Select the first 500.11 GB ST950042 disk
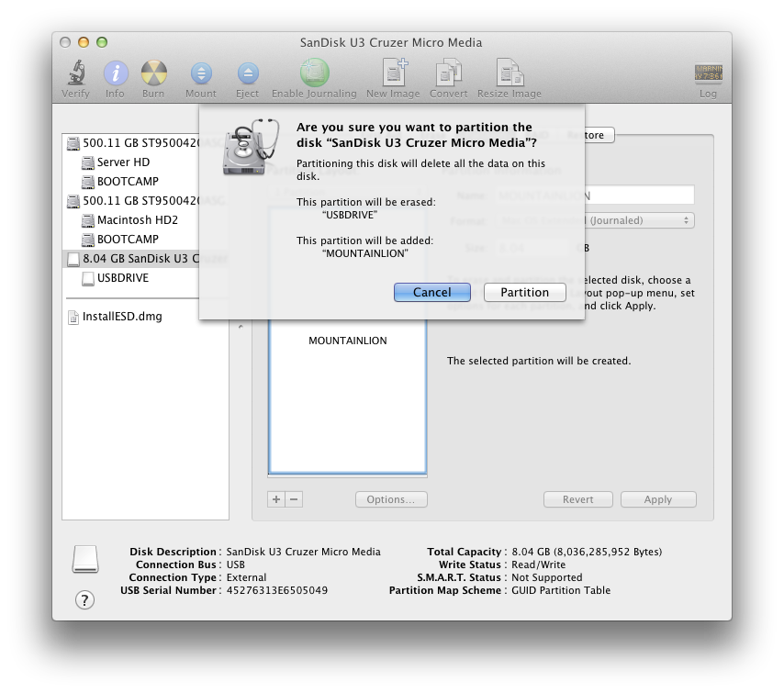The height and width of the screenshot is (693, 784). 145,143
